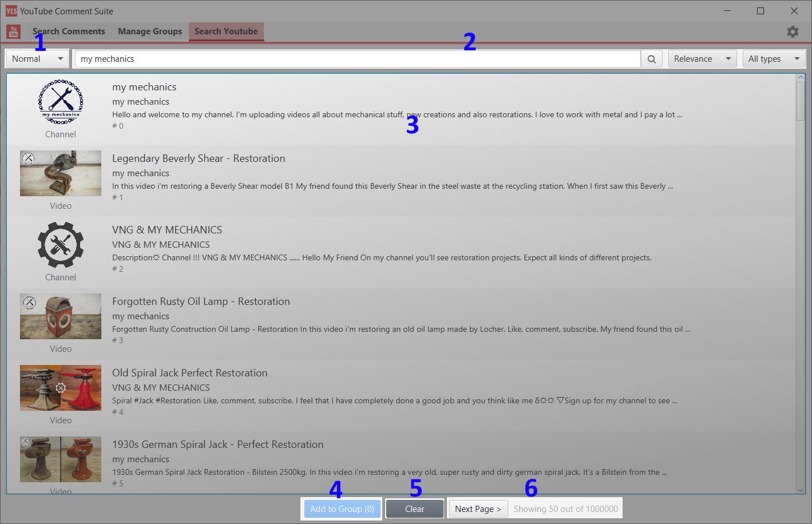Select the my mechanics channel logo thumbnail
Viewport: 812px width, 524px height.
(x=61, y=102)
